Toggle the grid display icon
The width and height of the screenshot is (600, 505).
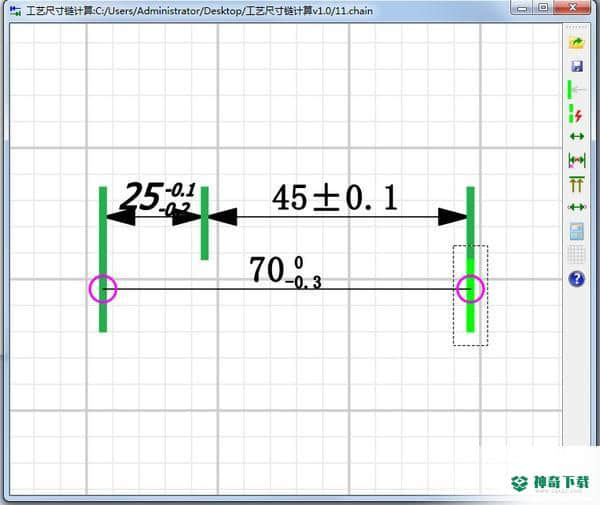pos(576,255)
